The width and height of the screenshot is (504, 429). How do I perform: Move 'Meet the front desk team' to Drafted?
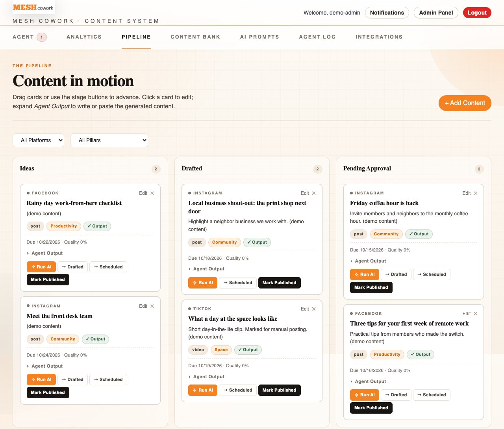pos(72,379)
